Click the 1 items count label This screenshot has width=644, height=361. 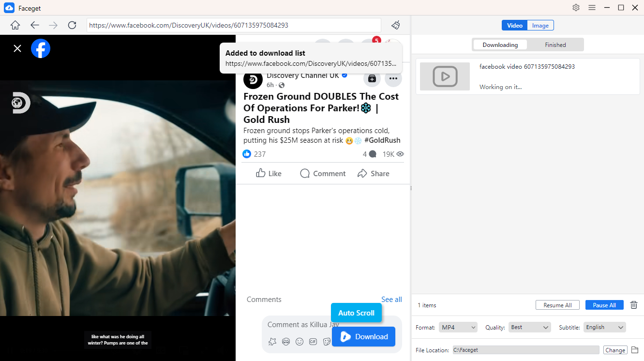coord(427,305)
